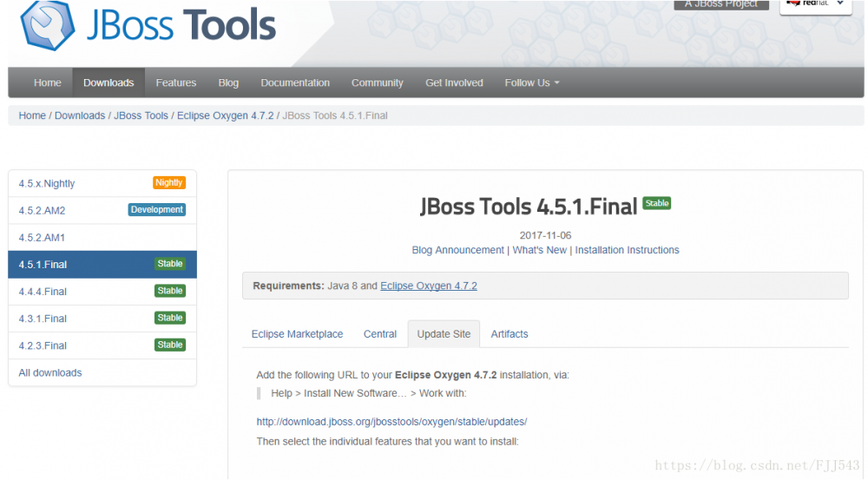Click the Stable badge on 4.4.4.Final row

coord(170,291)
